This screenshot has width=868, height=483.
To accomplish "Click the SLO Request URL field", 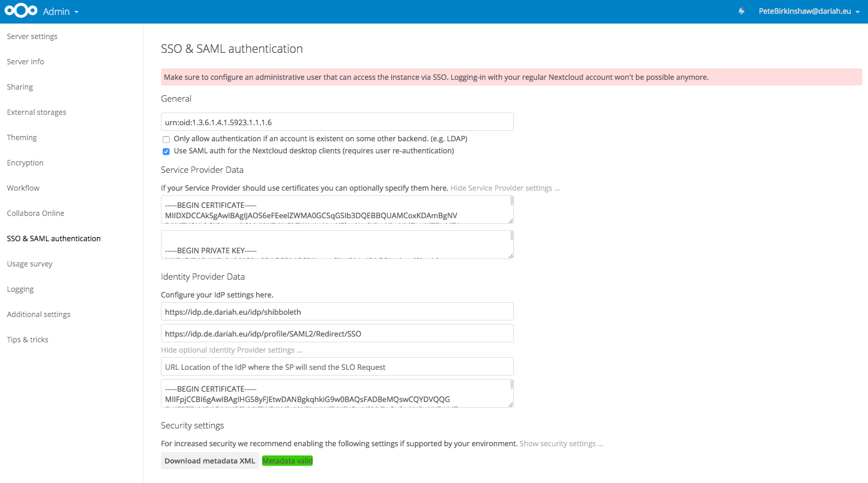I will click(337, 366).
